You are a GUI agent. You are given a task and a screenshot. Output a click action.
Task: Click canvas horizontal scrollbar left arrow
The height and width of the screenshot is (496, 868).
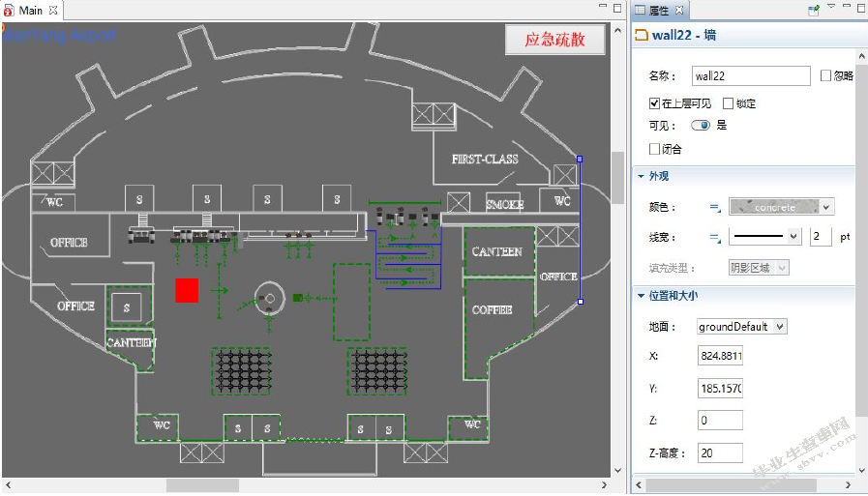(9, 485)
